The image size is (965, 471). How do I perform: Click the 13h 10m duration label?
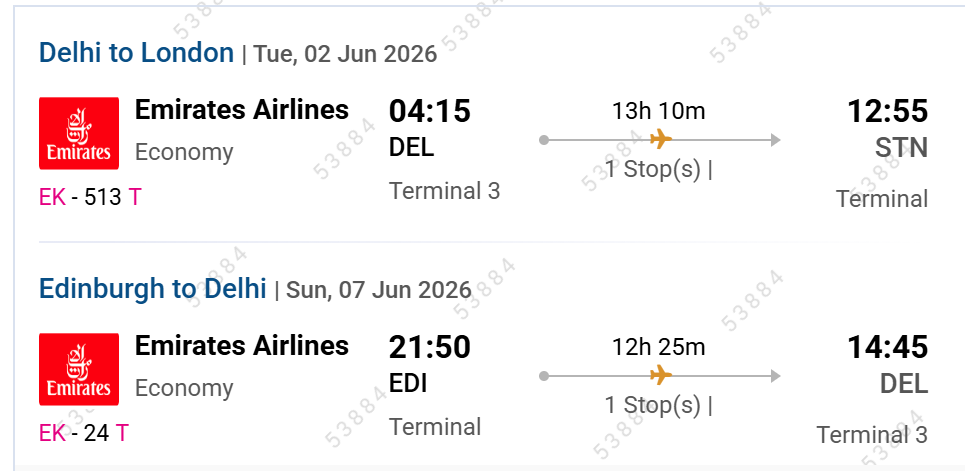pos(658,111)
